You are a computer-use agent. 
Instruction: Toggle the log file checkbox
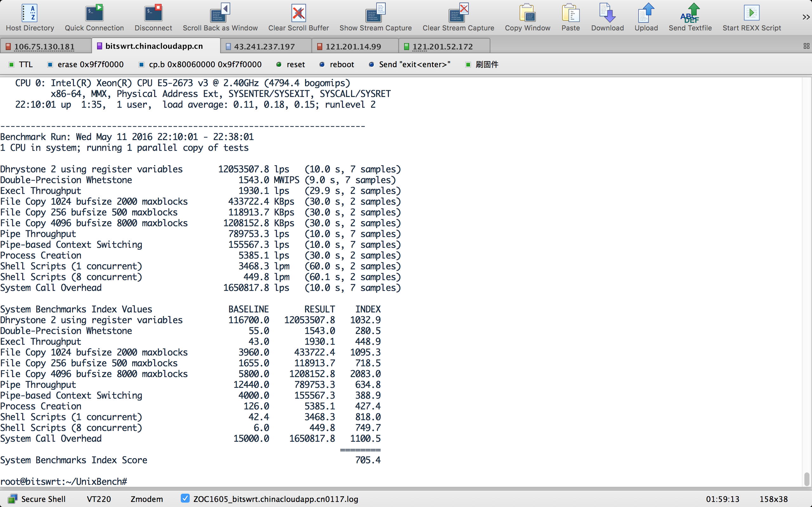[x=185, y=498]
